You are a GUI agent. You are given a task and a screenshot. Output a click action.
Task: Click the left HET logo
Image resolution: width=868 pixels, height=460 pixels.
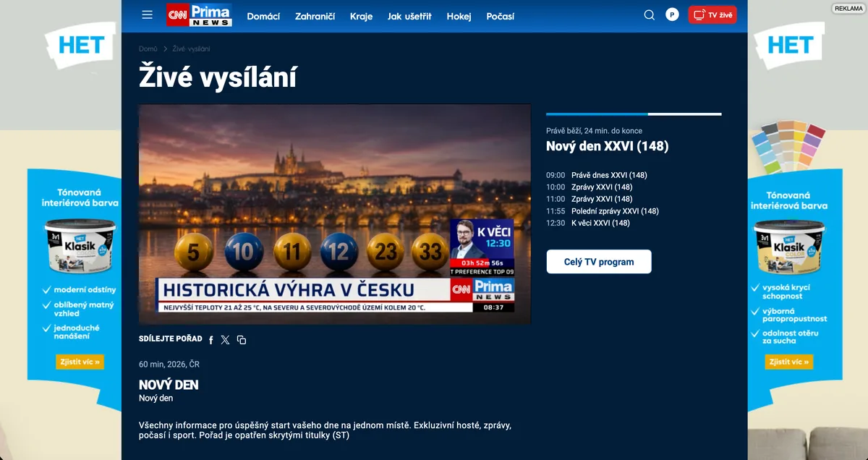(80, 45)
